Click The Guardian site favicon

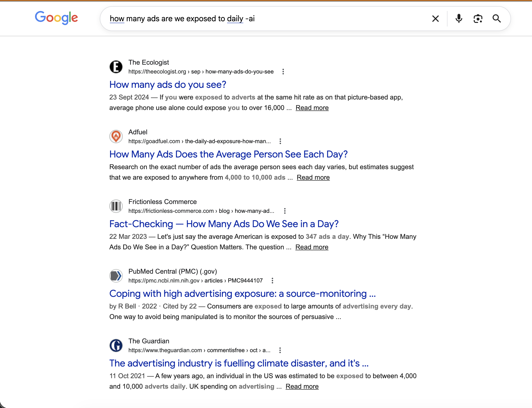(x=116, y=345)
